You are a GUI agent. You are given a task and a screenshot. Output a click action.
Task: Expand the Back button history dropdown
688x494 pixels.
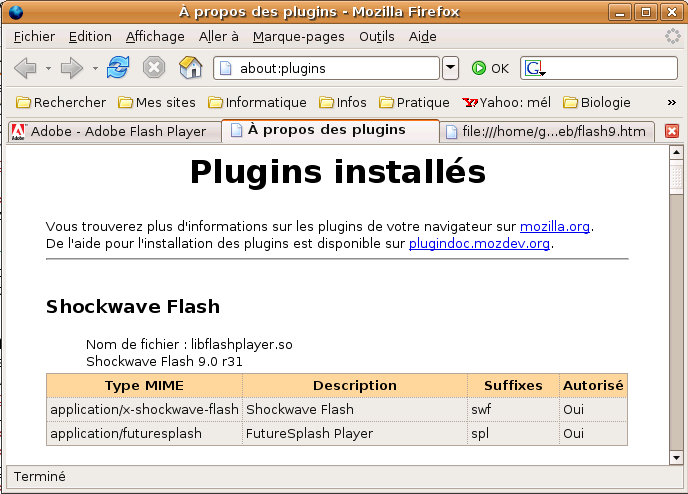coord(48,68)
